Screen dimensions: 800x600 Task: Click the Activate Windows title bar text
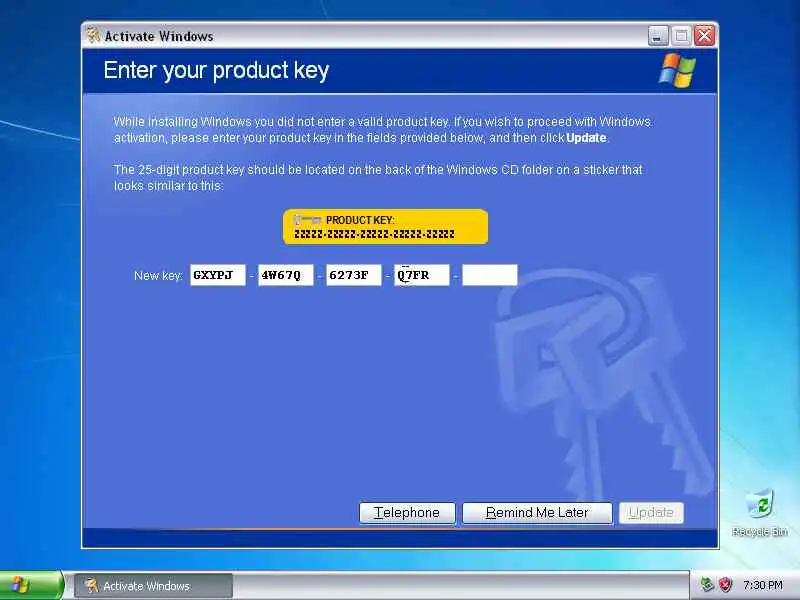point(159,36)
